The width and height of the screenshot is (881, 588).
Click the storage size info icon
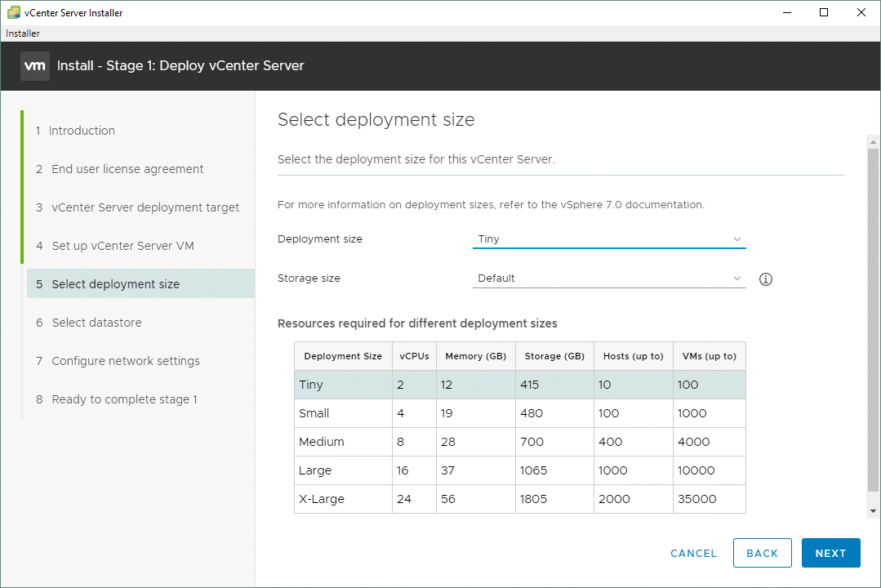tap(765, 279)
